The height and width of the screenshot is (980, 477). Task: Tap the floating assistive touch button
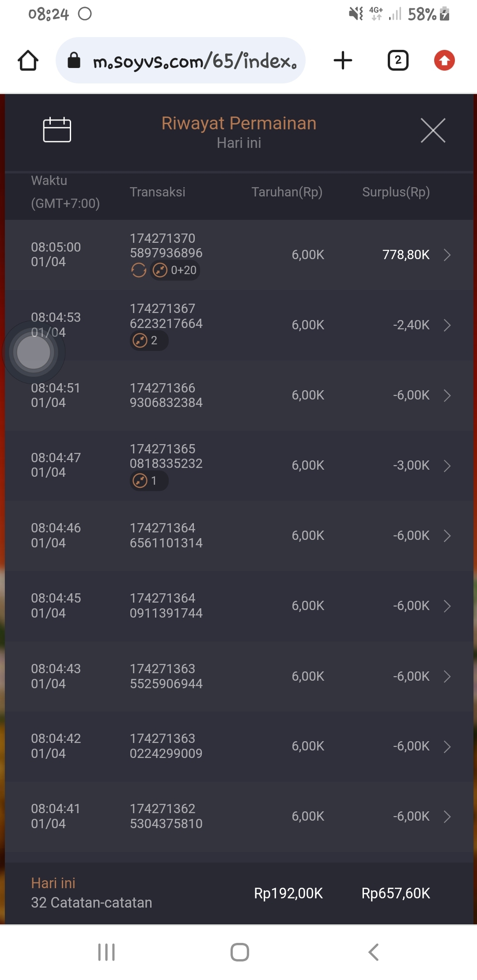[34, 352]
